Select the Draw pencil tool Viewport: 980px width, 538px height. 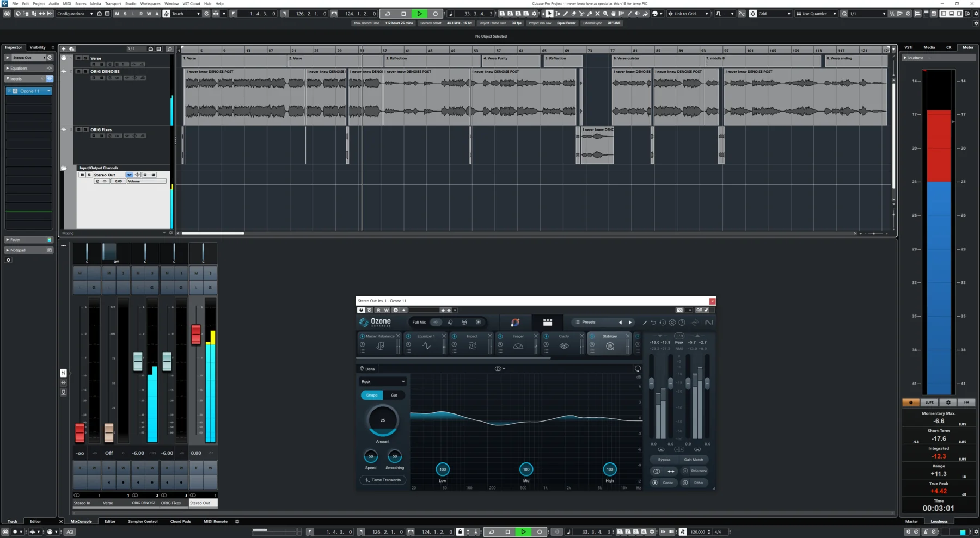tap(566, 14)
